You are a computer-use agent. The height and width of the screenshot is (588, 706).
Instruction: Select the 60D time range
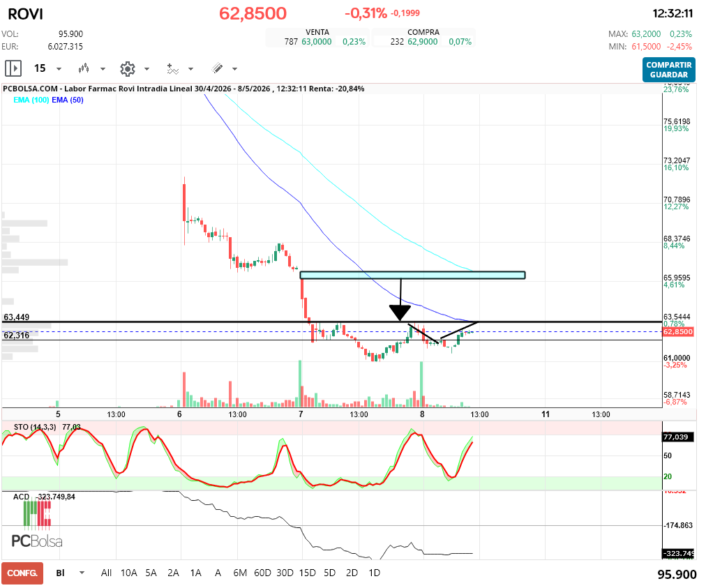pos(262,573)
